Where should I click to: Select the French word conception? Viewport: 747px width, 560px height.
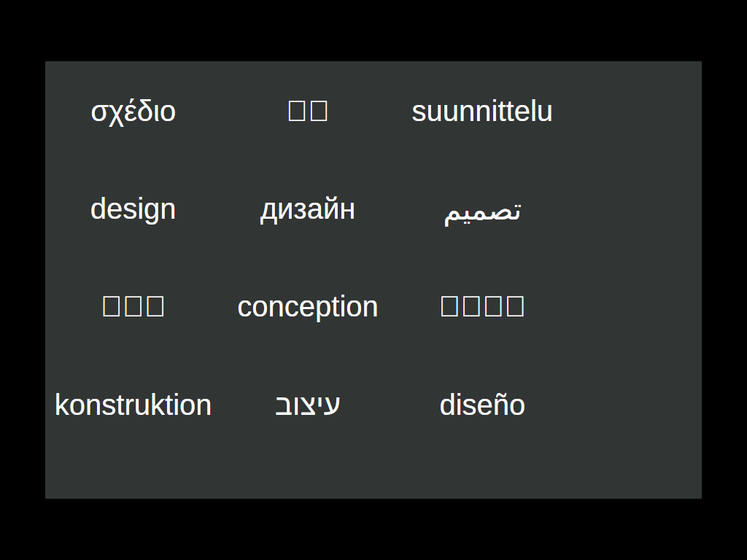[307, 307]
